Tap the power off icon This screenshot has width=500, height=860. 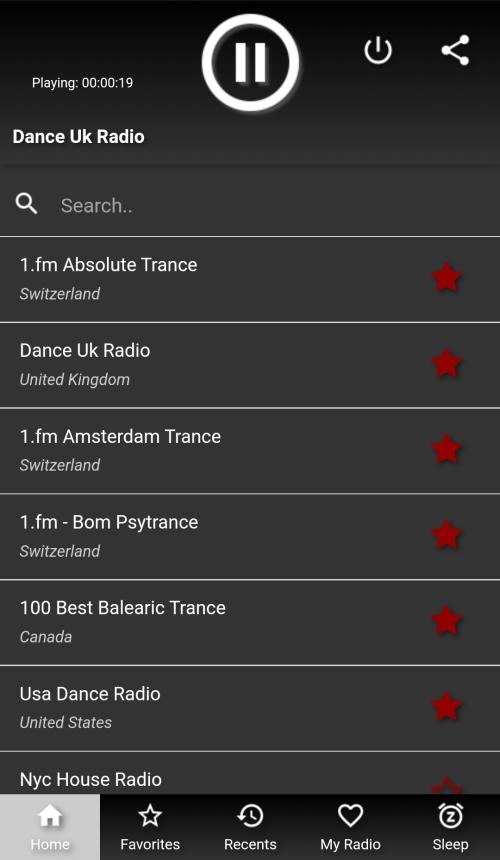[378, 51]
